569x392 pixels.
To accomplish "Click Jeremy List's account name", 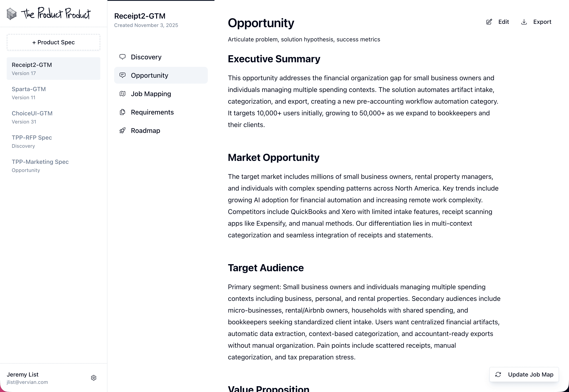I will click(23, 374).
